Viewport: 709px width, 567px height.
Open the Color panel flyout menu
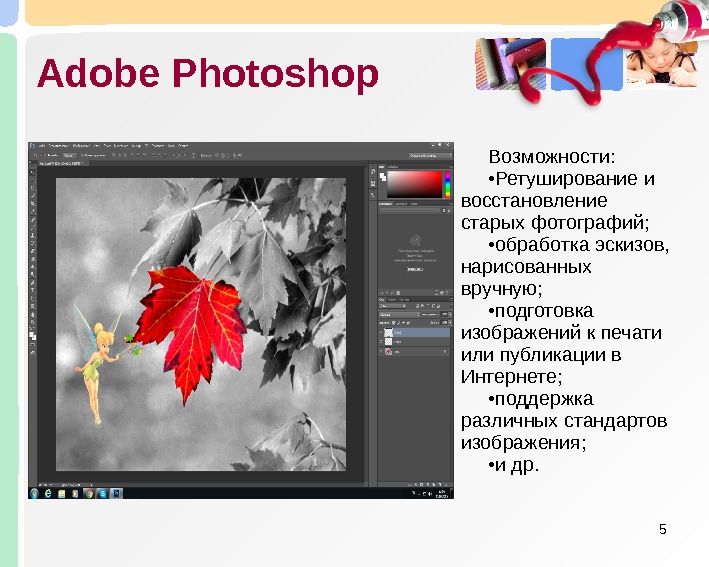click(450, 167)
